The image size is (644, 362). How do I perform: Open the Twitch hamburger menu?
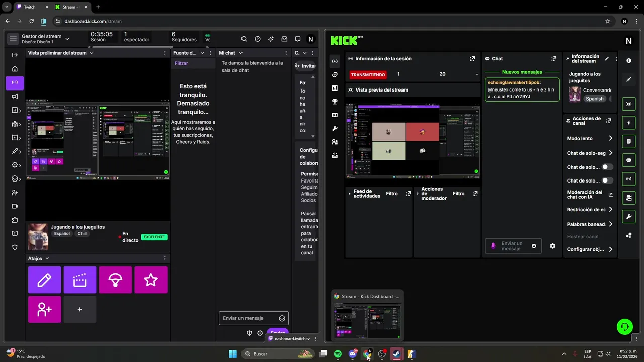(x=13, y=39)
